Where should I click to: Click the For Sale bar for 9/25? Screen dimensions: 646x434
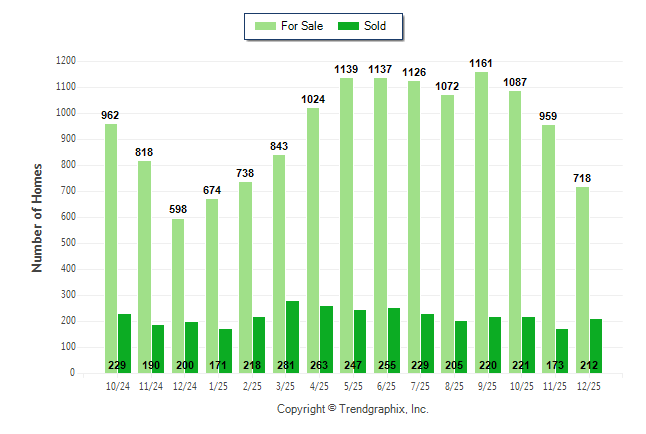pyautogui.click(x=481, y=222)
